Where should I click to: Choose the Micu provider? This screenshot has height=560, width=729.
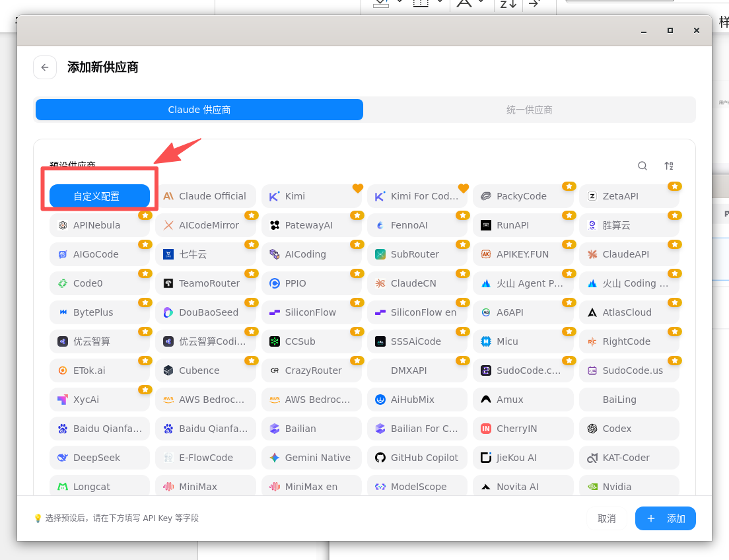click(523, 341)
